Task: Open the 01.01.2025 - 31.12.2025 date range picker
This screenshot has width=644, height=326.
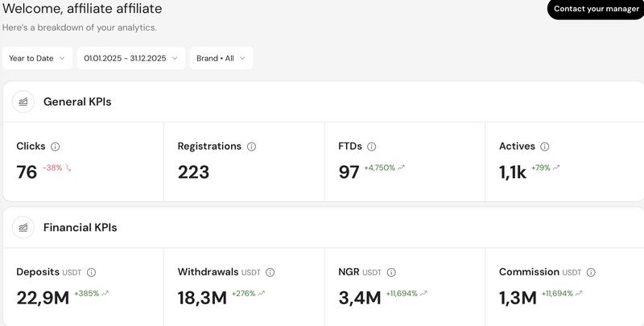Action: click(131, 58)
